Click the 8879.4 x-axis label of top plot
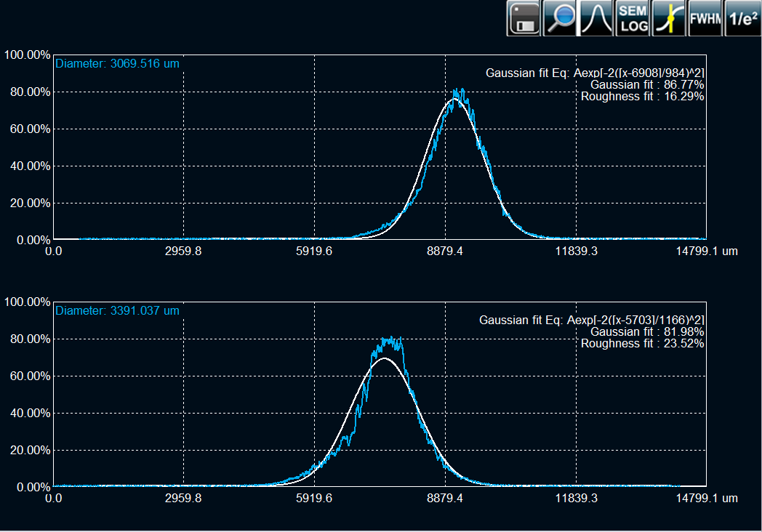 click(445, 251)
